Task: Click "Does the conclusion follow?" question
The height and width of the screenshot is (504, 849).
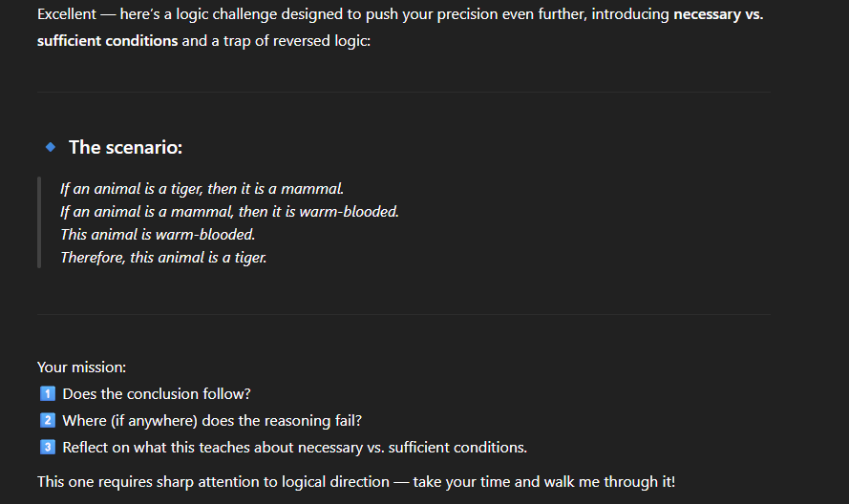Action: (157, 393)
